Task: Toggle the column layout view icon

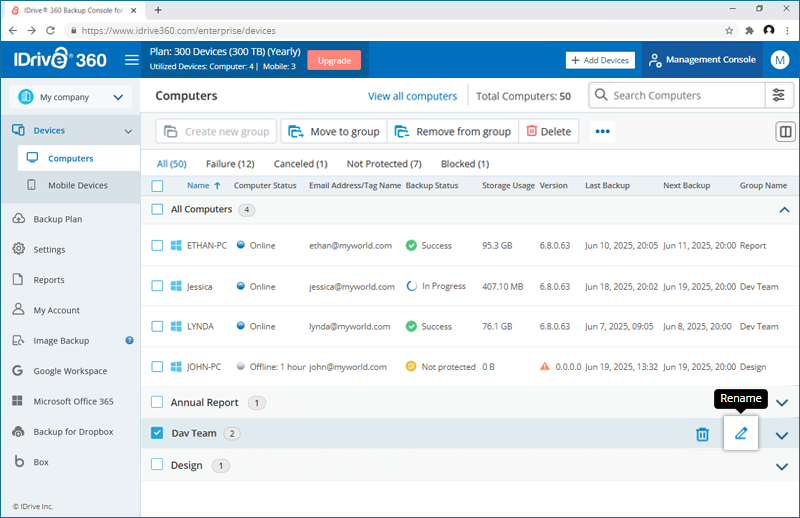Action: click(785, 132)
